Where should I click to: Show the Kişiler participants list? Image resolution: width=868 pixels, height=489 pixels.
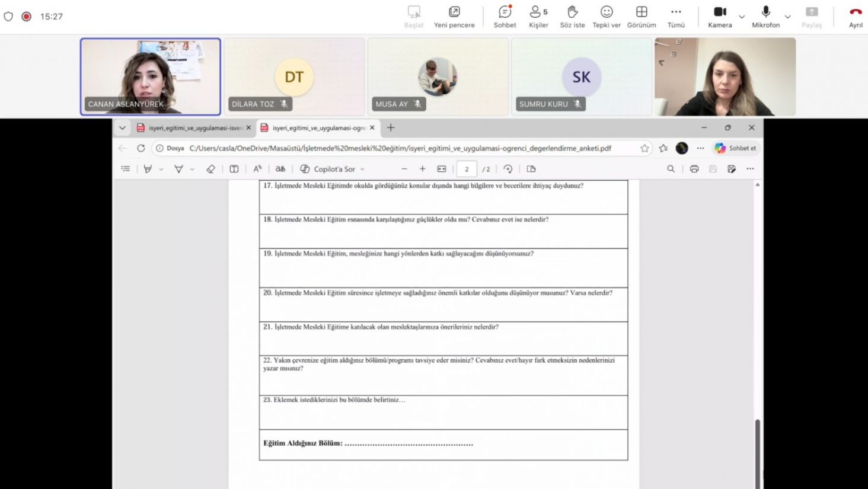[538, 17]
